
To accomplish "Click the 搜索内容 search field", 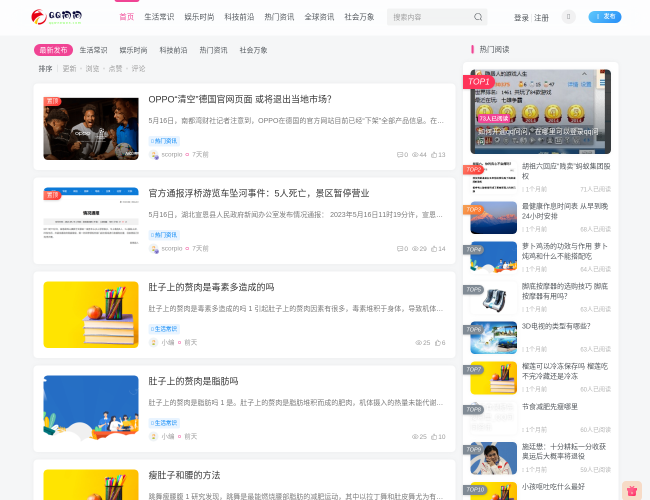I will (430, 17).
